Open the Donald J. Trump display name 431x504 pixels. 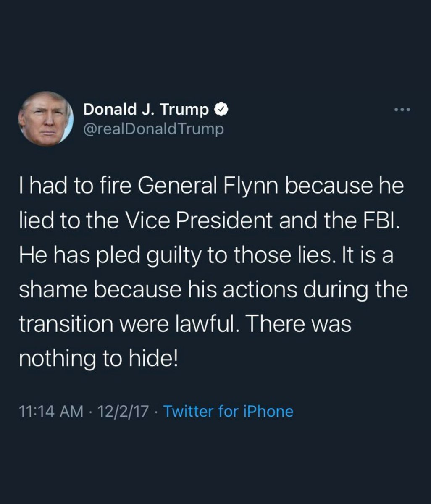point(146,110)
